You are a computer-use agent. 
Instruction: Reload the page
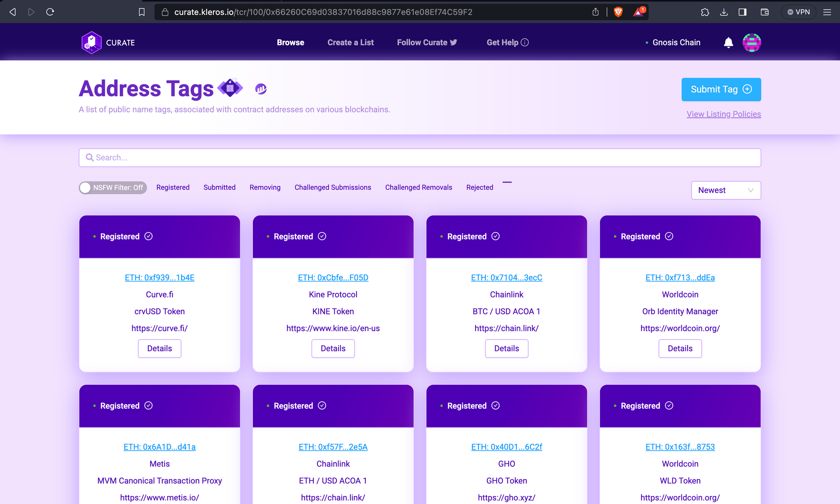(50, 12)
